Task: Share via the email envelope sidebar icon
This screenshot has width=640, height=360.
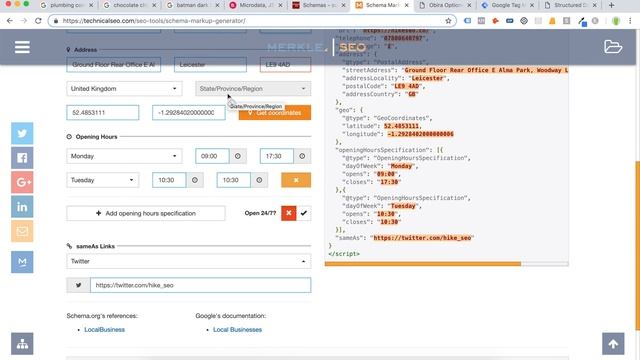Action: tap(22, 231)
